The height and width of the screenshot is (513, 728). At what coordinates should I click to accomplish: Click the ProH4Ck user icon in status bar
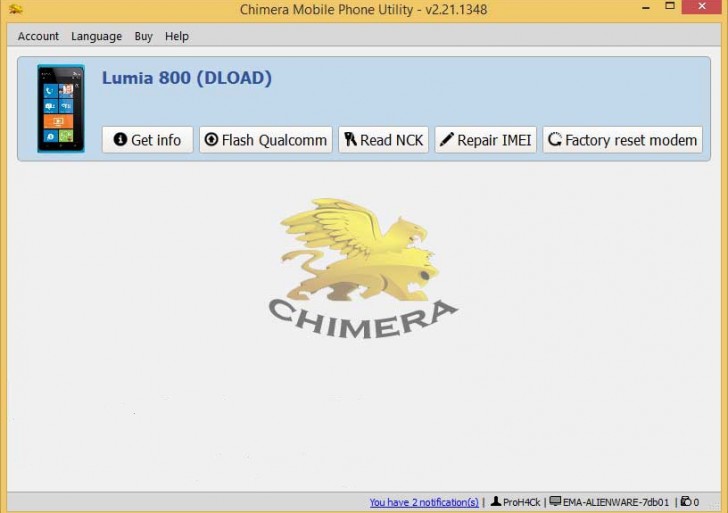click(x=496, y=502)
